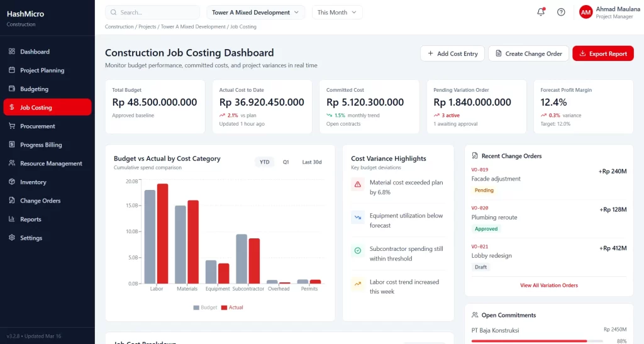Image resolution: width=644 pixels, height=344 pixels.
Task: Click the Forecast Profit Margin 12.4% value
Action: click(x=553, y=103)
